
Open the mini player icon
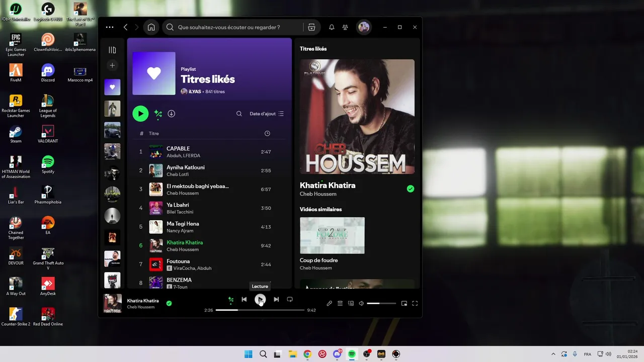click(x=404, y=303)
